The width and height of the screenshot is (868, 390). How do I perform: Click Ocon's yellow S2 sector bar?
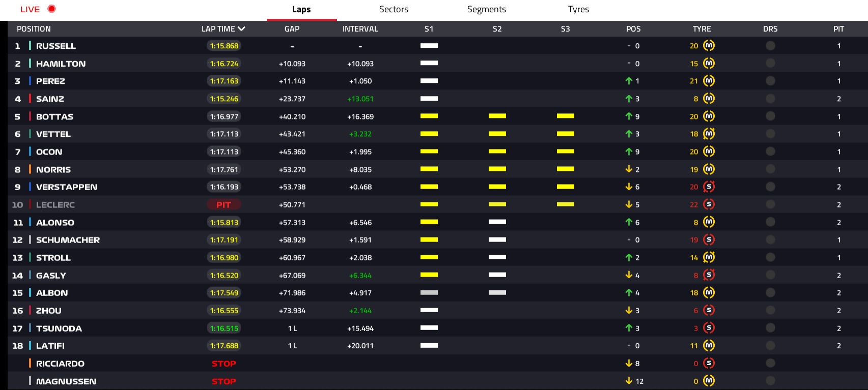497,152
